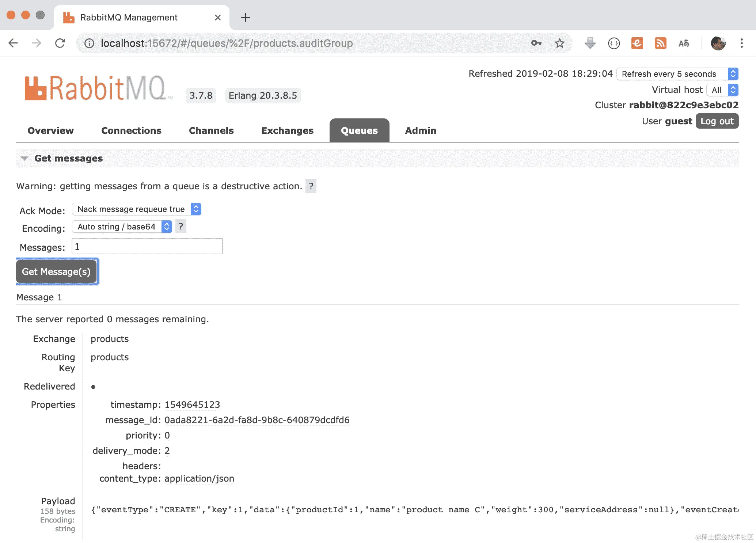Go to the Overview tab
The image size is (756, 543).
click(x=50, y=130)
